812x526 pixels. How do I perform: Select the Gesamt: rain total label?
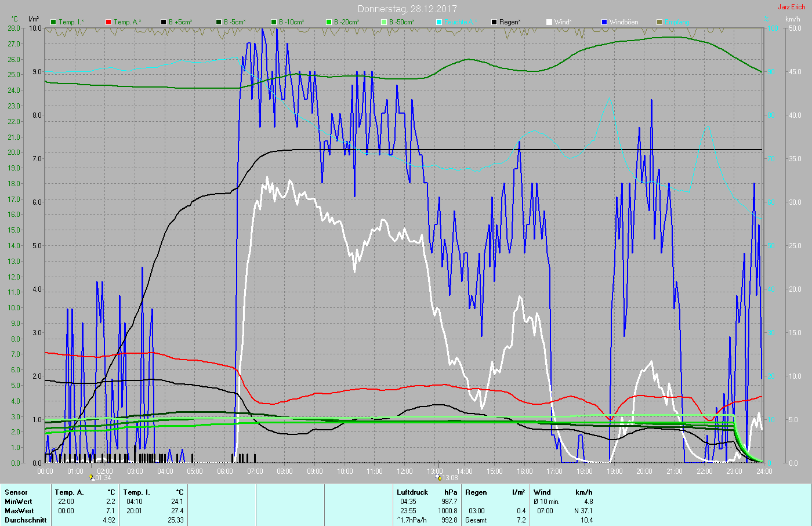pyautogui.click(x=476, y=520)
